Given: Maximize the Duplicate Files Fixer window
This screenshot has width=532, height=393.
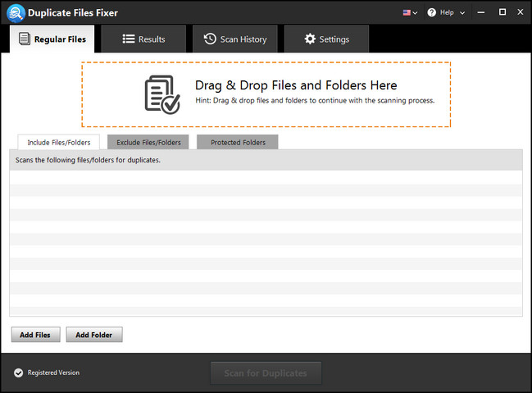Looking at the screenshot, I should click(503, 12).
